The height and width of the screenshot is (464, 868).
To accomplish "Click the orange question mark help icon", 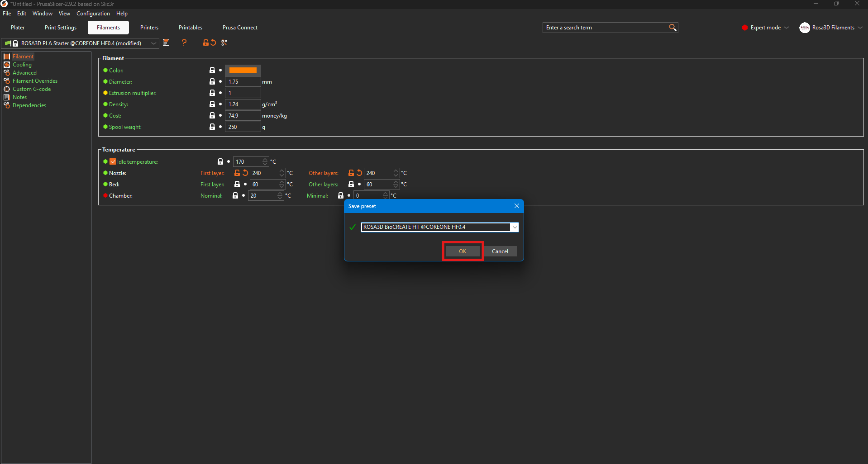I will [x=184, y=43].
